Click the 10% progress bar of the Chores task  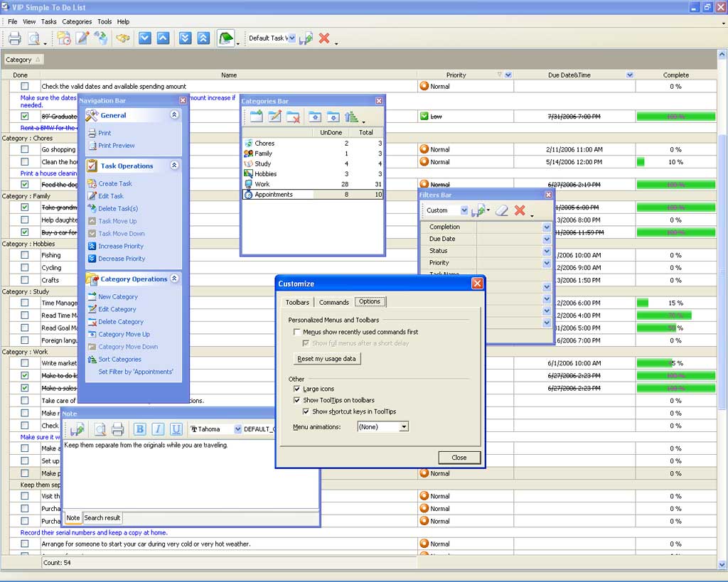pos(641,162)
